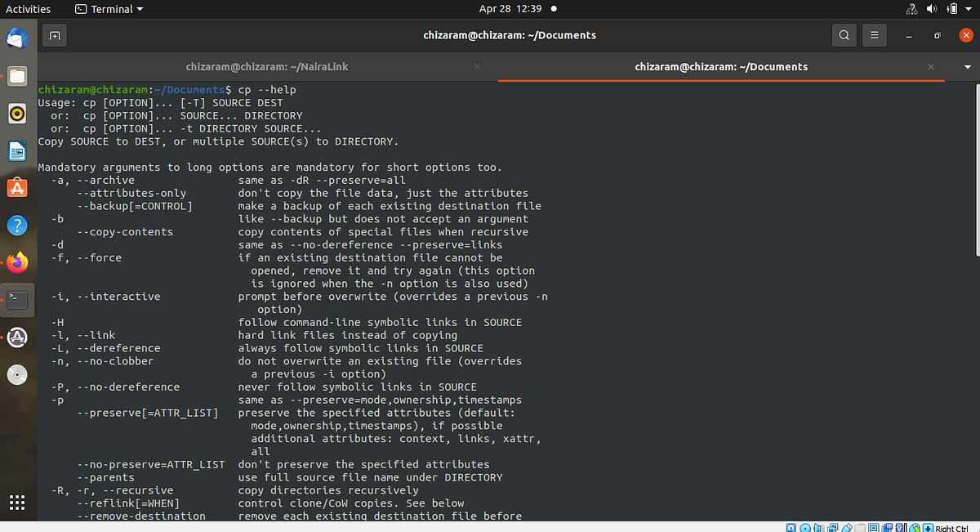The image size is (980, 532).
Task: Open Ubuntu Software from the dock
Action: pyautogui.click(x=17, y=187)
